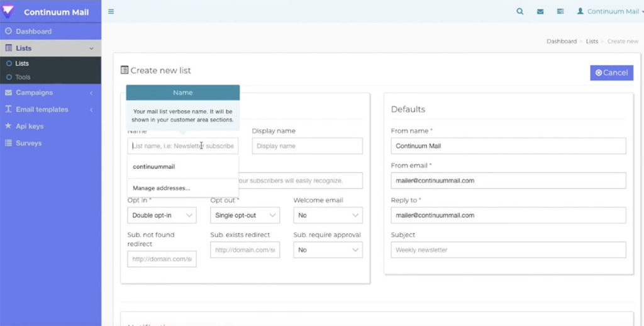Click the Dashboard breadcrumb link
644x326 pixels.
click(x=562, y=41)
